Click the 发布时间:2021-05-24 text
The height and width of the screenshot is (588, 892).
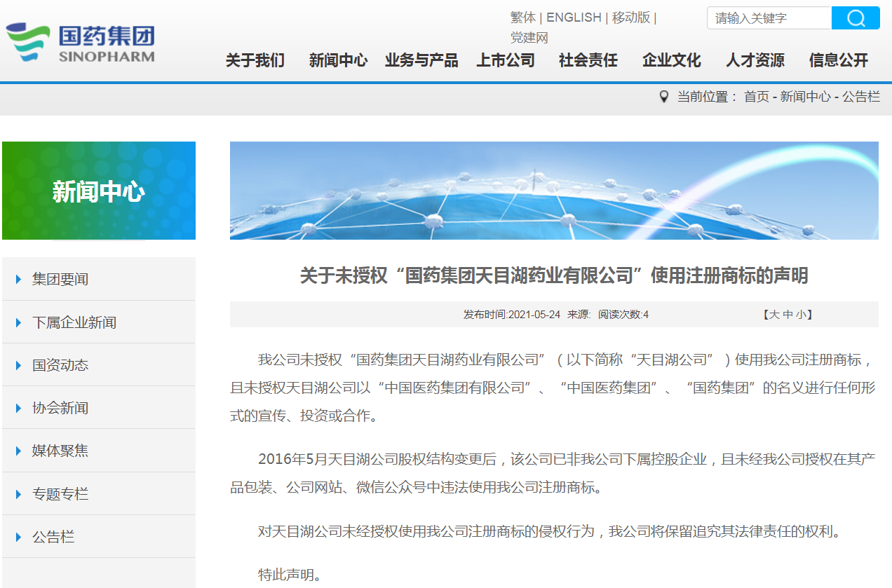pyautogui.click(x=512, y=315)
